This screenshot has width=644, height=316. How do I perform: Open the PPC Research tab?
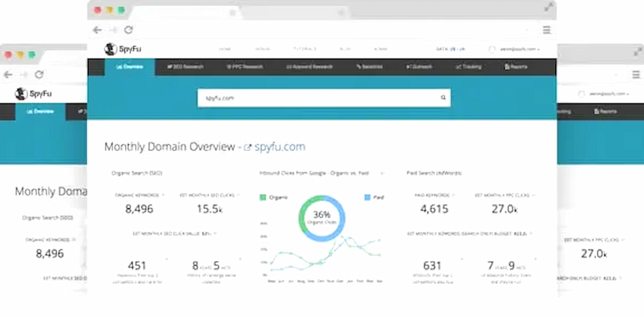pyautogui.click(x=245, y=67)
